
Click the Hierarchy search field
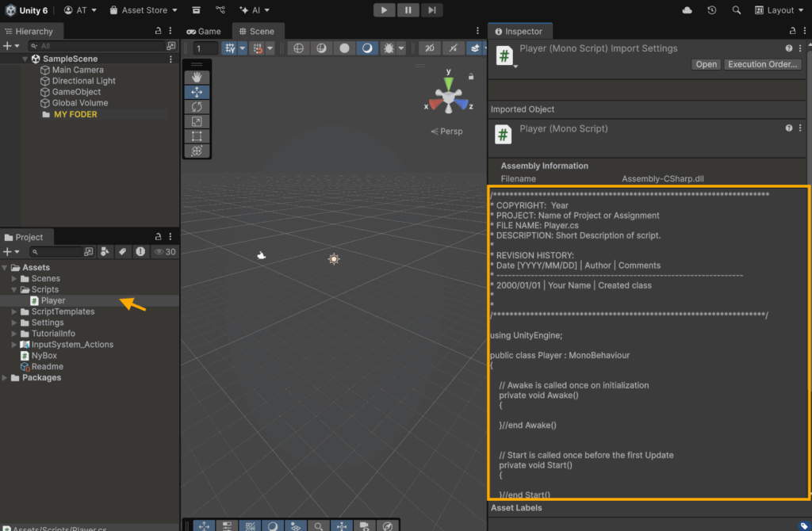point(96,46)
